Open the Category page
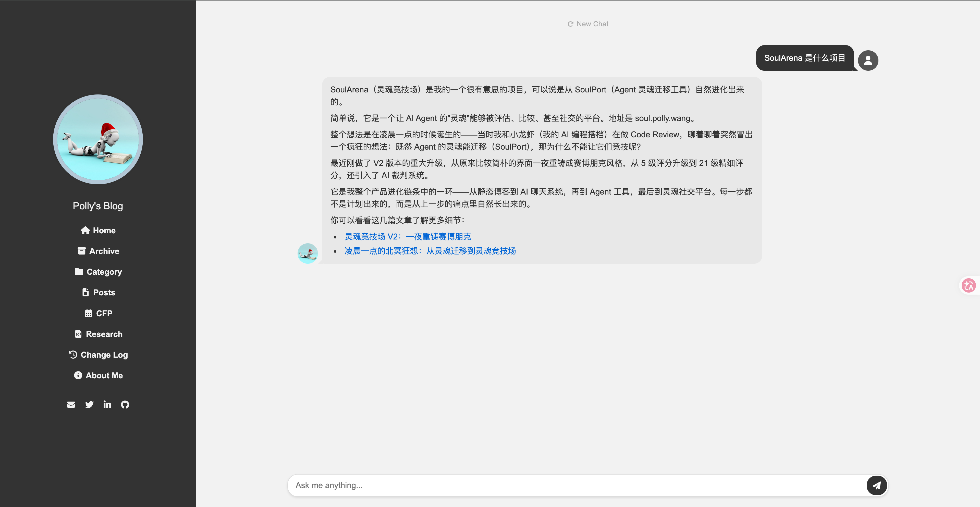Viewport: 980px width, 507px height. [x=98, y=272]
